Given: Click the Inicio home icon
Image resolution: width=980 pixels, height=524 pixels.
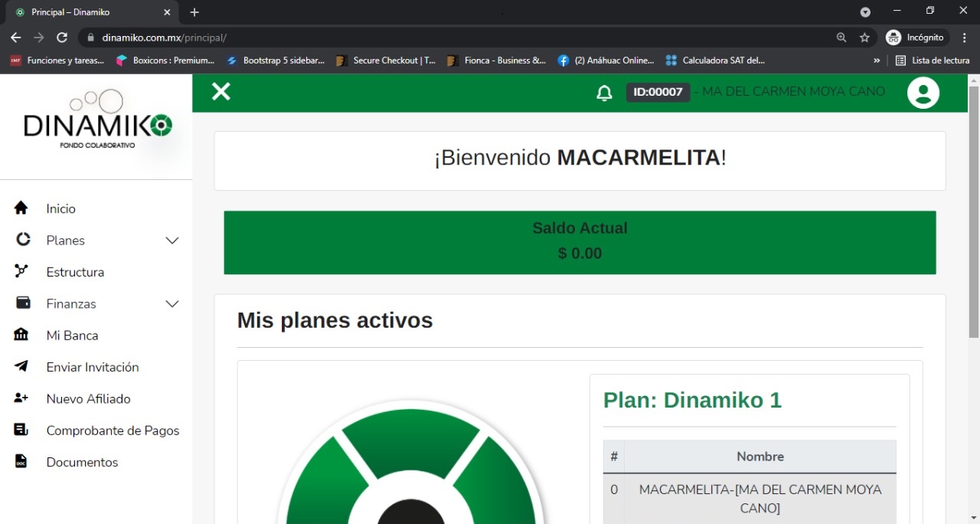Looking at the screenshot, I should (21, 208).
